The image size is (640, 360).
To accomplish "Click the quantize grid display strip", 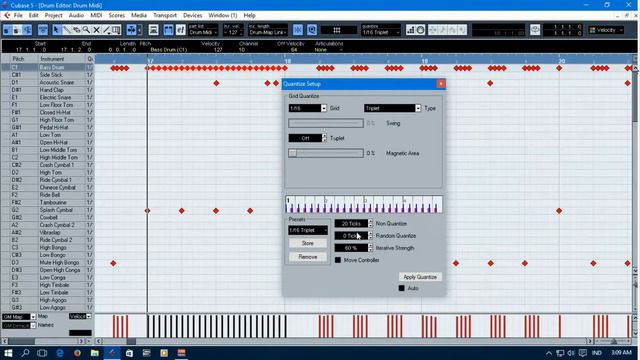I will coord(363,204).
